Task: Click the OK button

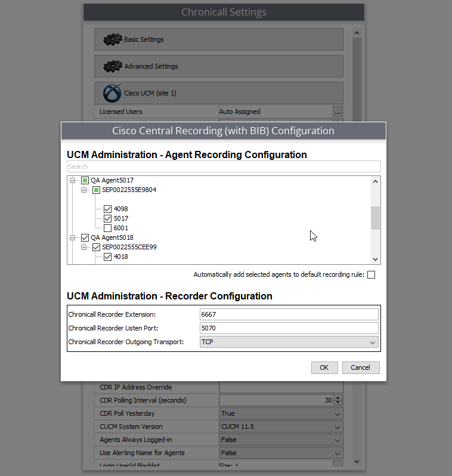Action: (324, 367)
